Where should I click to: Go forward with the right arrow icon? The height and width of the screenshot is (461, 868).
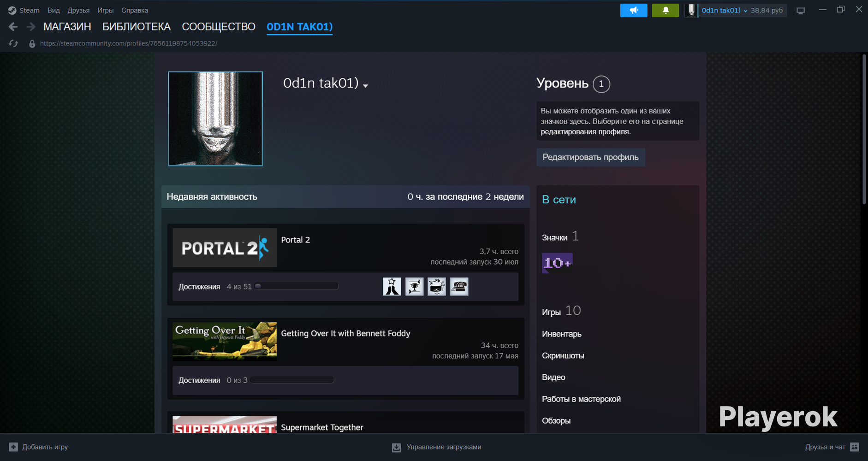tap(31, 27)
